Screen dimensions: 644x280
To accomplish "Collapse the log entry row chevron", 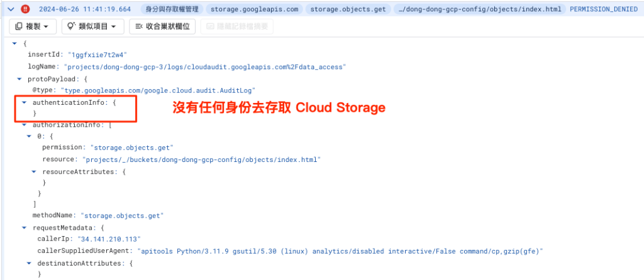I will click(x=11, y=9).
